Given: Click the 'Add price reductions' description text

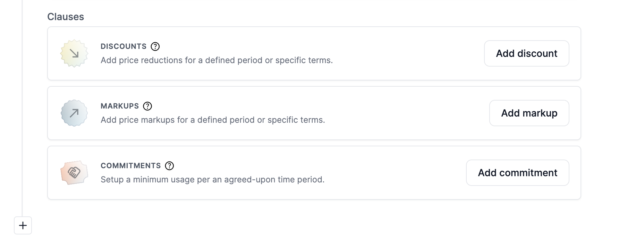Looking at the screenshot, I should (x=217, y=60).
